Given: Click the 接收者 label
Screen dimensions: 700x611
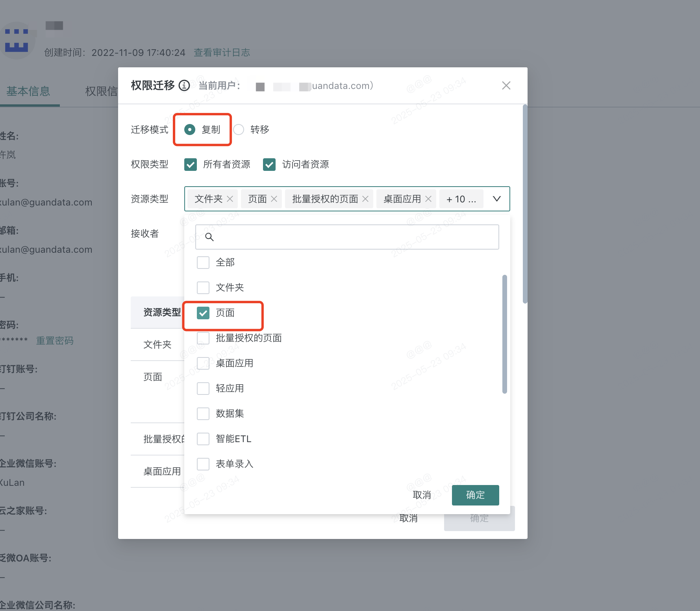Looking at the screenshot, I should pos(145,234).
